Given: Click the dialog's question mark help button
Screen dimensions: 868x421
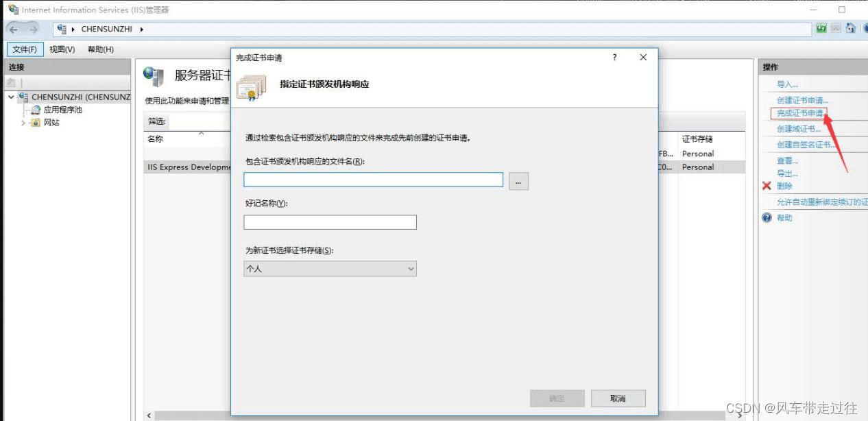Looking at the screenshot, I should point(614,58).
